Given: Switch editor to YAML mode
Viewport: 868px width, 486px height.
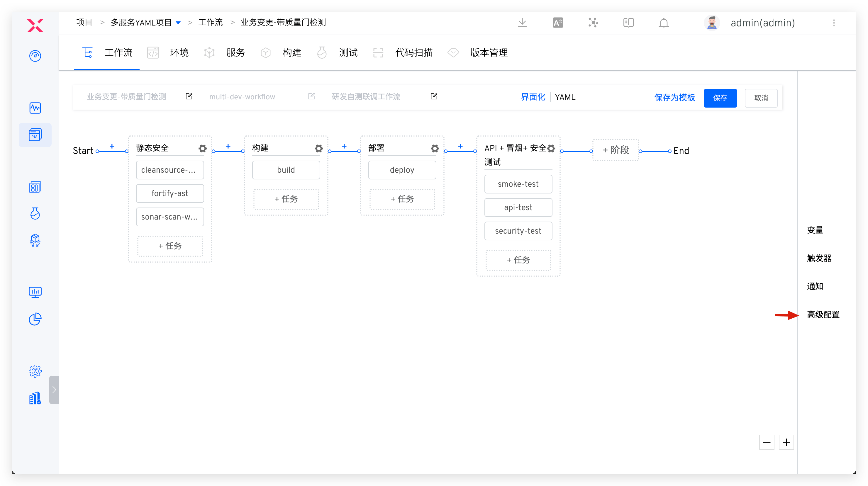Looking at the screenshot, I should click(x=565, y=97).
